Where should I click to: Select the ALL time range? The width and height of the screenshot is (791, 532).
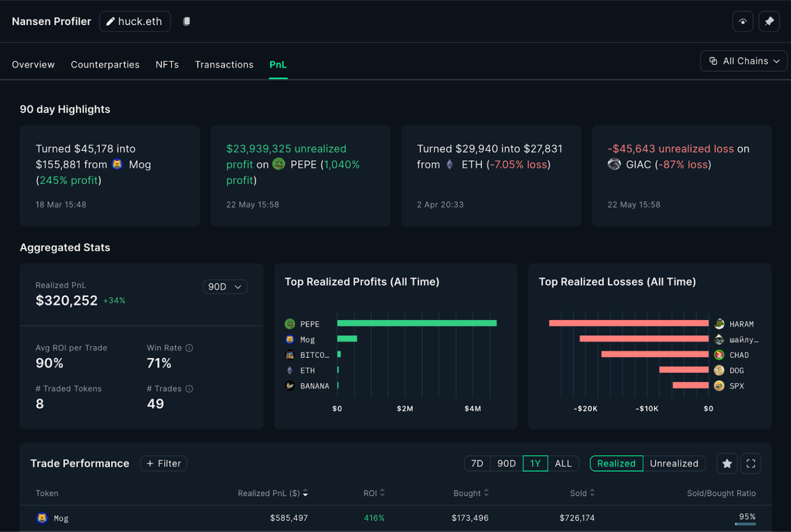click(x=563, y=464)
